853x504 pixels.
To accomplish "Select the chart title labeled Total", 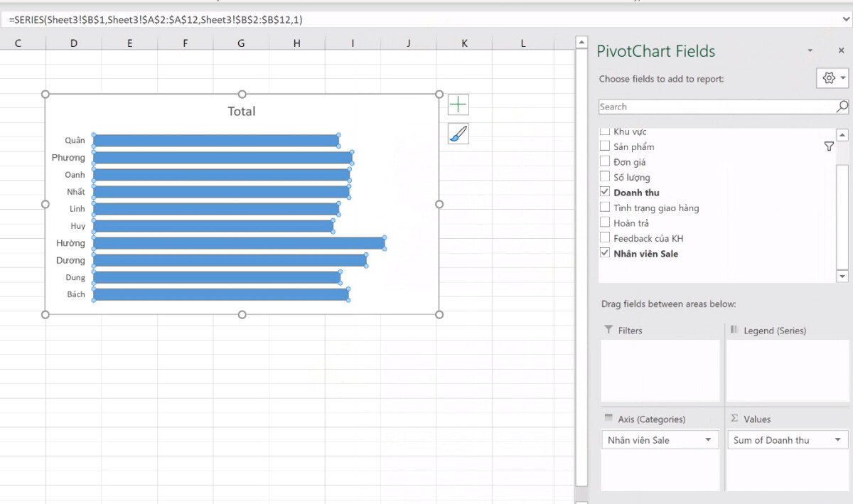I will click(242, 111).
